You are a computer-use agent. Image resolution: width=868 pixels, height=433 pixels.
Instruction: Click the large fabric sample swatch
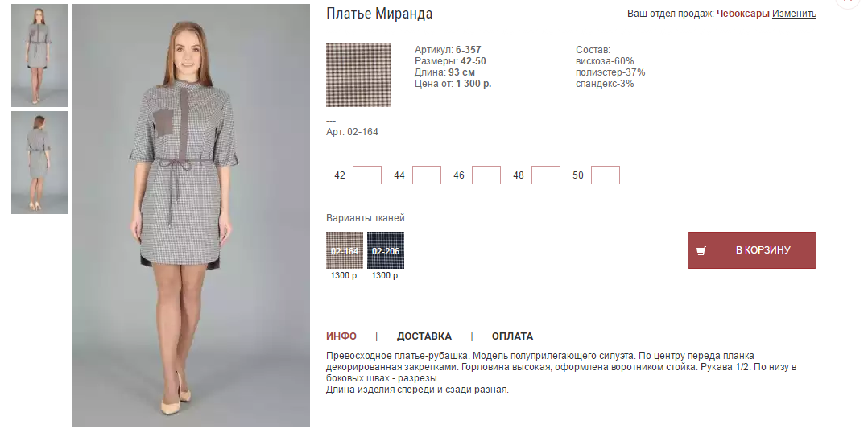click(358, 75)
